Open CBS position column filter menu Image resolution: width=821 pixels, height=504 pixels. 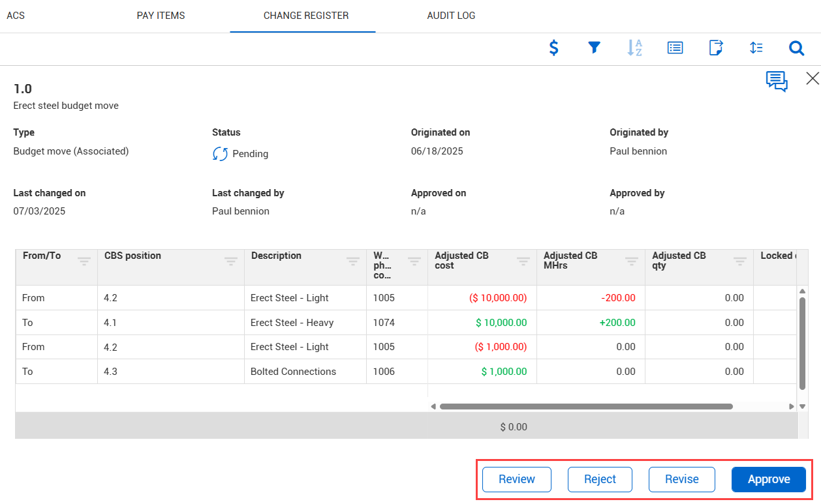click(x=231, y=261)
